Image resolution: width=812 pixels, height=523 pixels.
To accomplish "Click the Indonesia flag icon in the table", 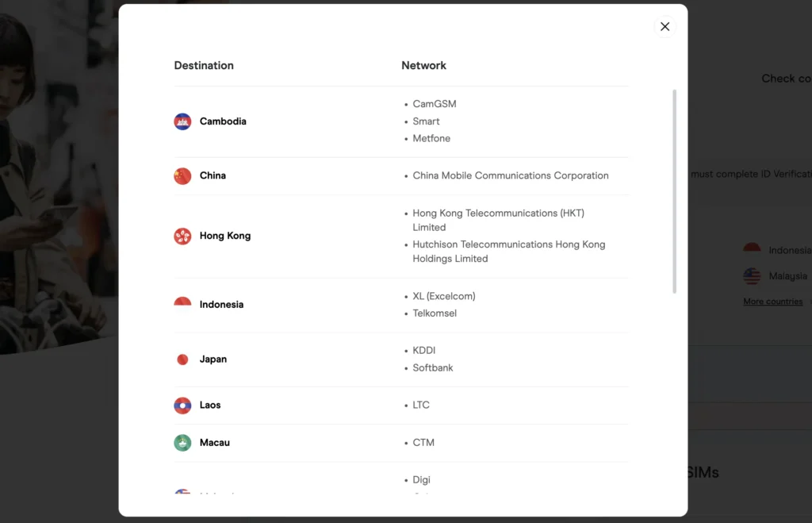I will (x=182, y=303).
